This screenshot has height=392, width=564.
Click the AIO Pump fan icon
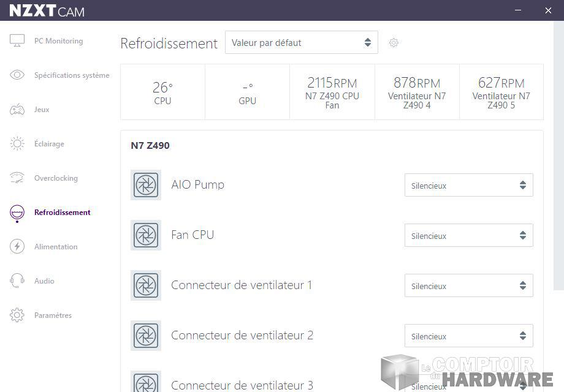[x=146, y=185]
